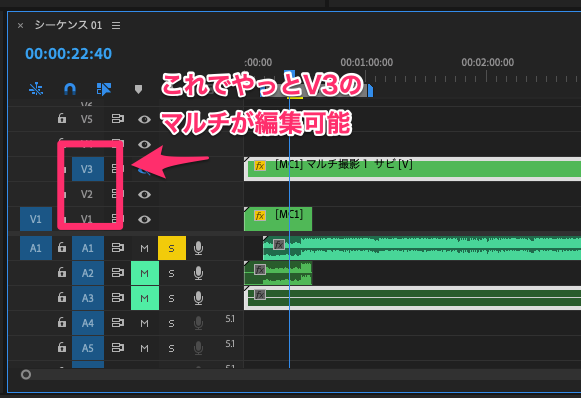The height and width of the screenshot is (398, 581).
Task: Toggle the lock on track A4
Action: tap(62, 323)
